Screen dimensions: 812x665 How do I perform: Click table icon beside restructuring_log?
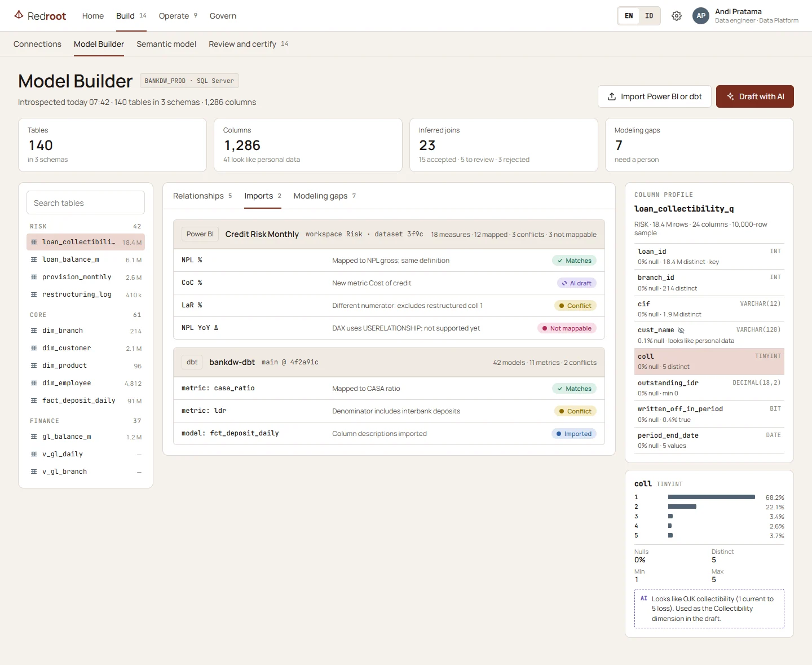click(34, 294)
